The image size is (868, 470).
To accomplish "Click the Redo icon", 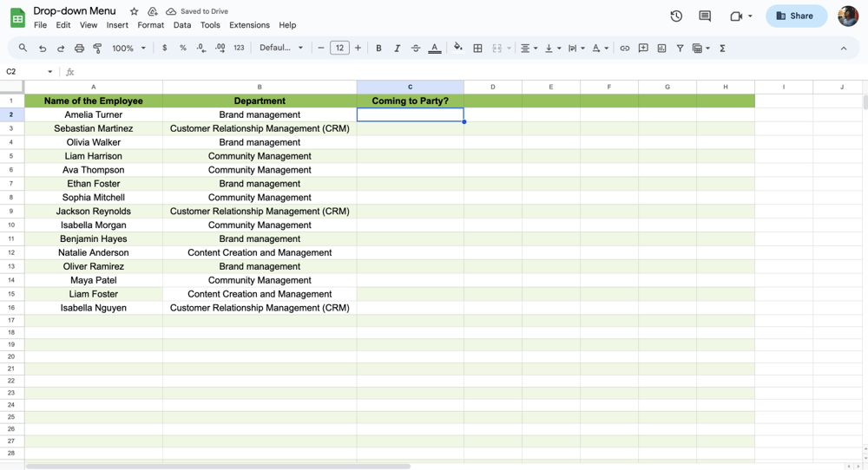I will (x=61, y=48).
